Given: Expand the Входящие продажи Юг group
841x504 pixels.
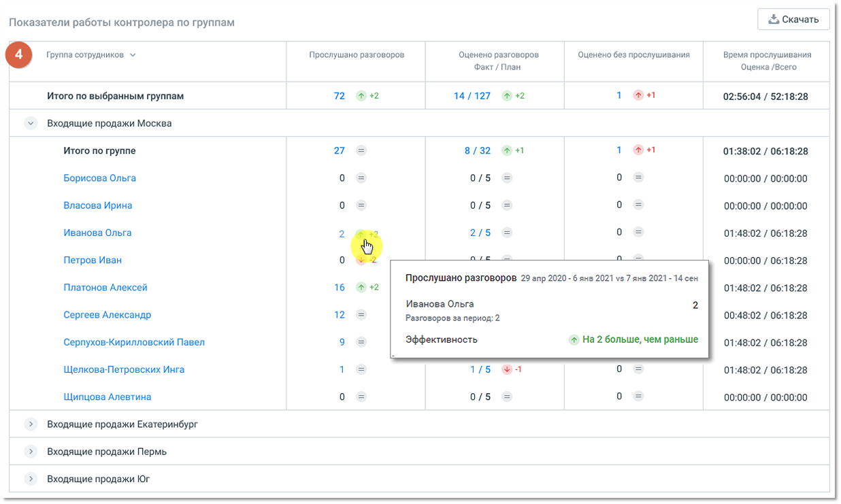Looking at the screenshot, I should coord(31,479).
